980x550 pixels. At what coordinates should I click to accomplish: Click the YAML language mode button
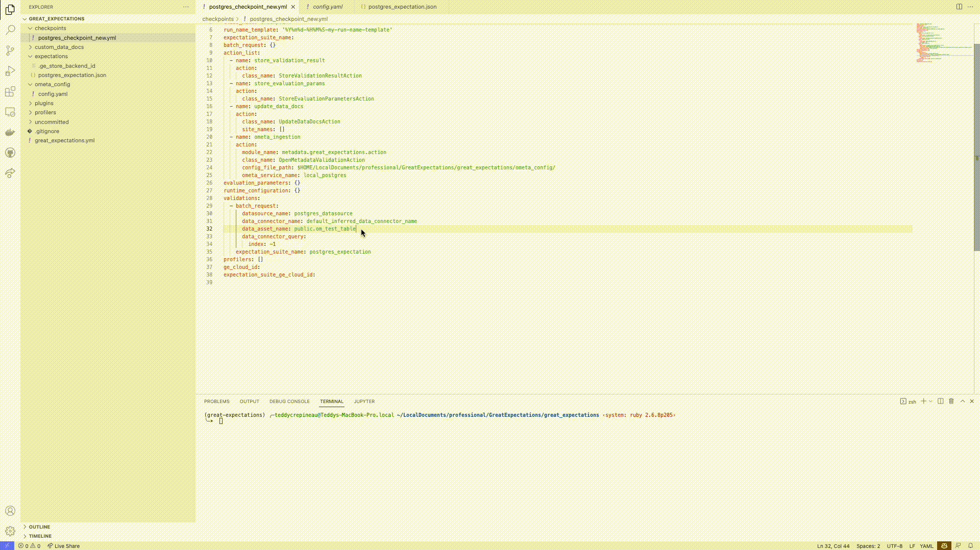pyautogui.click(x=926, y=546)
